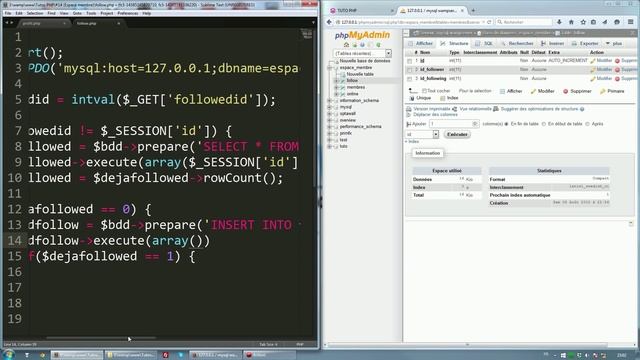Click Unique icon below table

412,98
